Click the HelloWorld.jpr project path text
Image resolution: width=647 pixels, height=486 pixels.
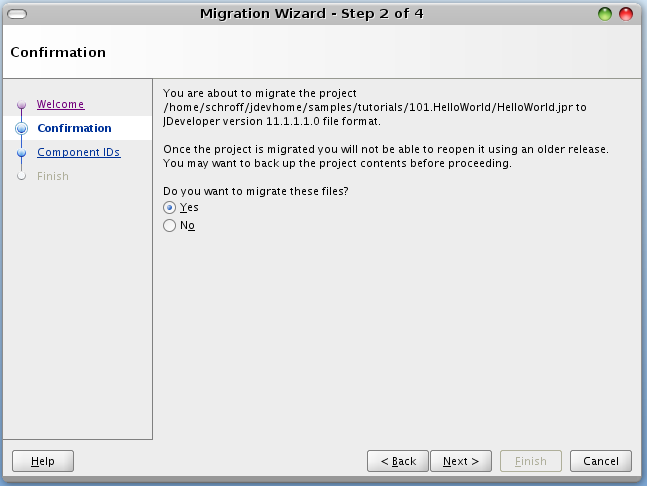pyautogui.click(x=374, y=106)
